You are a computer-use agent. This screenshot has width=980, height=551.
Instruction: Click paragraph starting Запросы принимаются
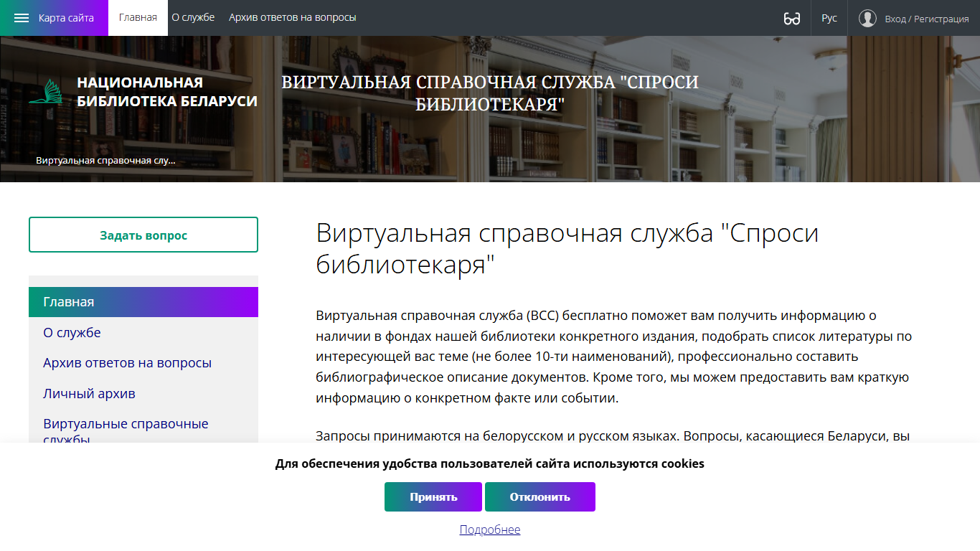coord(613,435)
